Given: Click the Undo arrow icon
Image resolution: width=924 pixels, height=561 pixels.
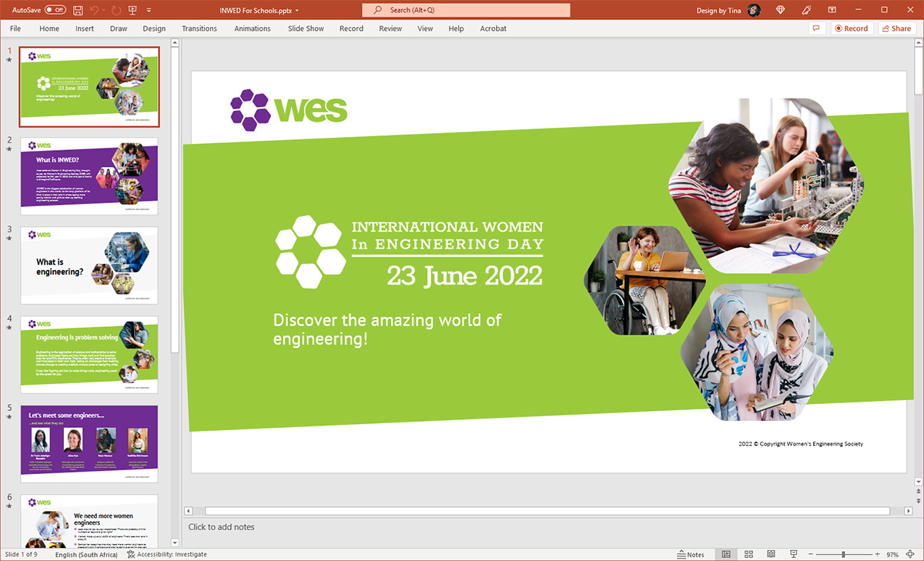Looking at the screenshot, I should click(95, 10).
